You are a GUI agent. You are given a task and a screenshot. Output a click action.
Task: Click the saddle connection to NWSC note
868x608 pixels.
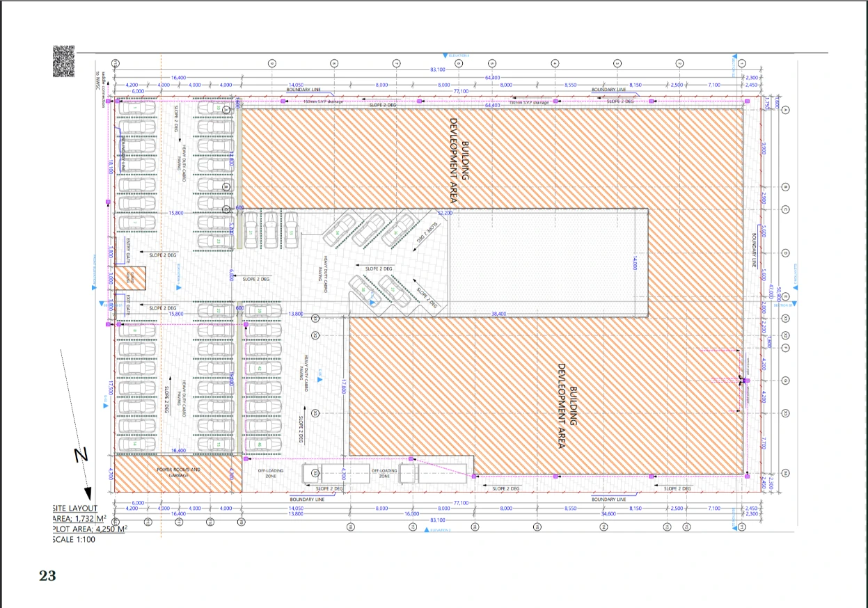101,89
